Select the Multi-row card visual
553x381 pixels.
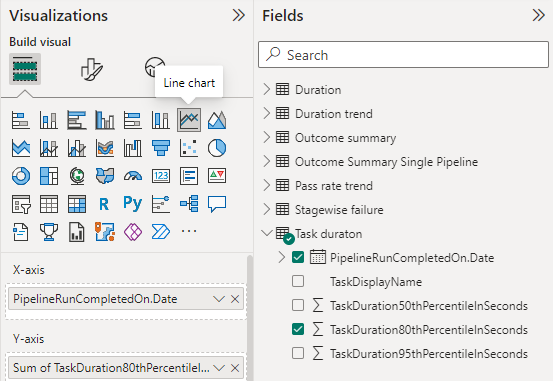click(x=189, y=176)
